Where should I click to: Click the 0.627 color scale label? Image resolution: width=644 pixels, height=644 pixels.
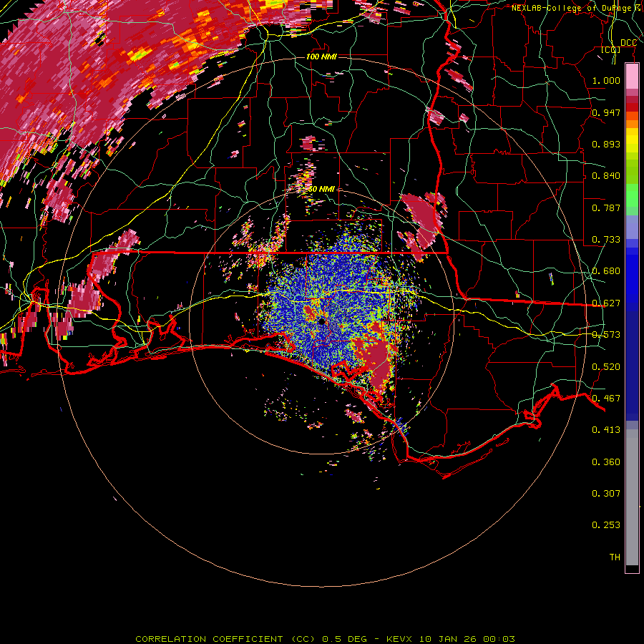point(606,303)
